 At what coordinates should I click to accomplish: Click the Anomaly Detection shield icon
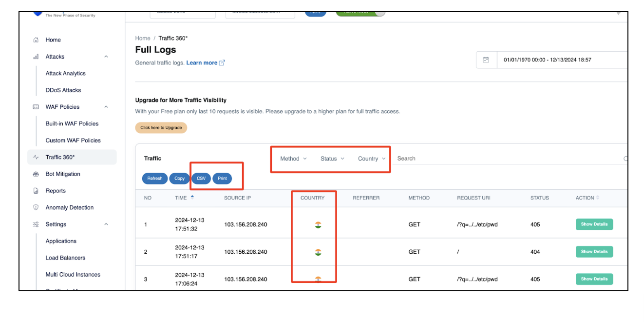point(36,207)
